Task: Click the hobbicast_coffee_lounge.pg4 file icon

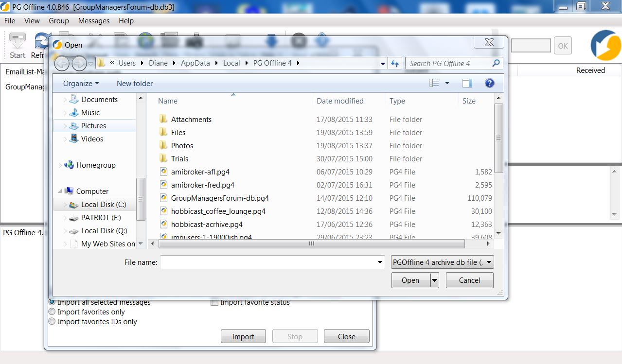Action: point(164,211)
